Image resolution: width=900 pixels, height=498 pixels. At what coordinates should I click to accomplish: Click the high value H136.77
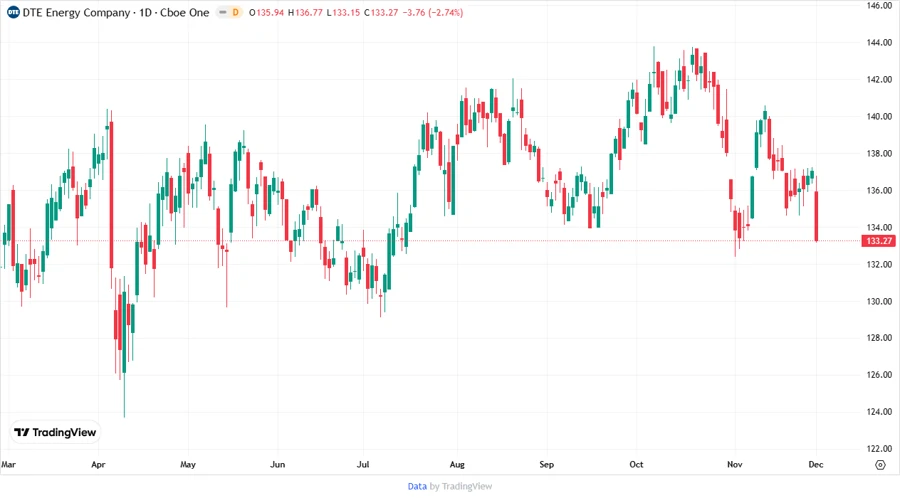pos(305,12)
